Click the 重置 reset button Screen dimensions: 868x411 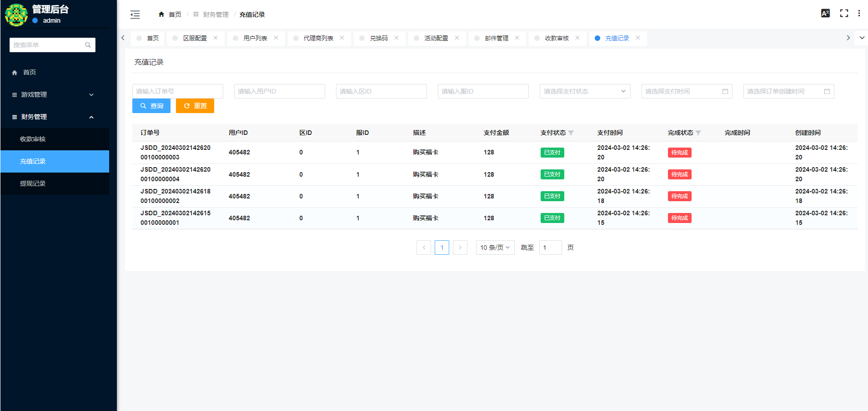(195, 105)
